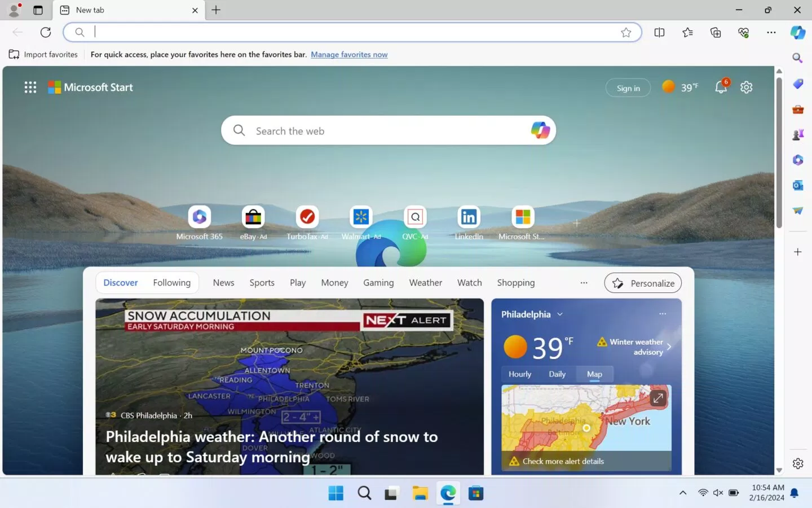Open the sidebar Games chess icon

point(797,135)
